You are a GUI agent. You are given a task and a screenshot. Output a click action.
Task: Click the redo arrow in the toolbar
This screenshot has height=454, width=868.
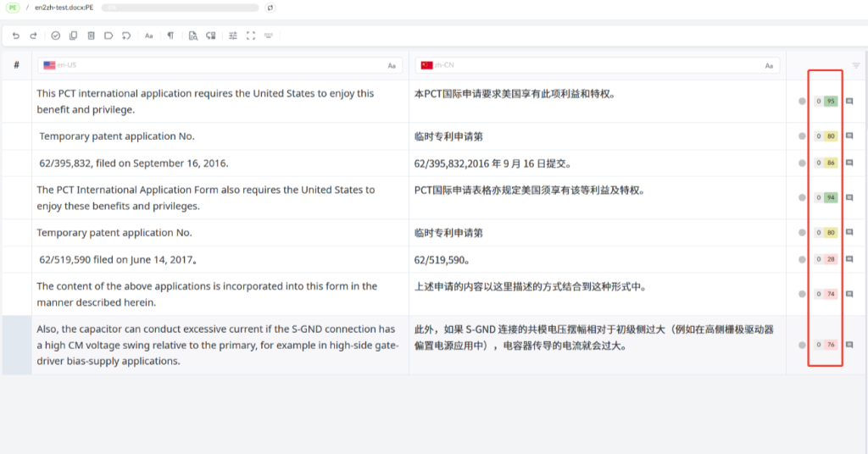pos(33,36)
